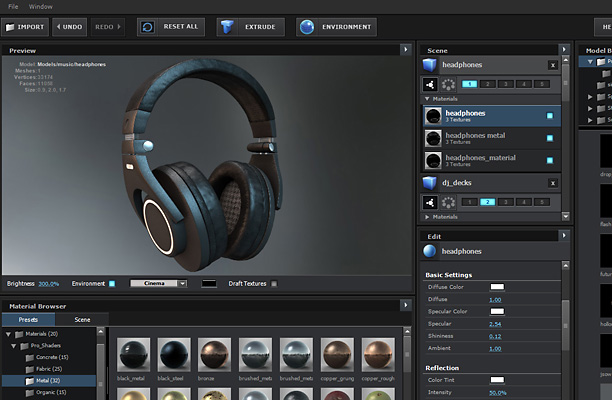Open the Window menu
Viewport: 612px width, 400px height.
(41, 6)
